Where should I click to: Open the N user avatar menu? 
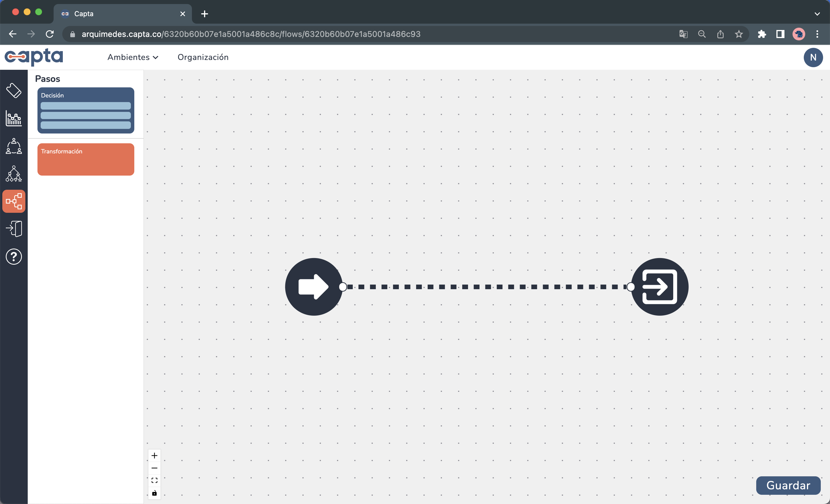click(x=813, y=57)
